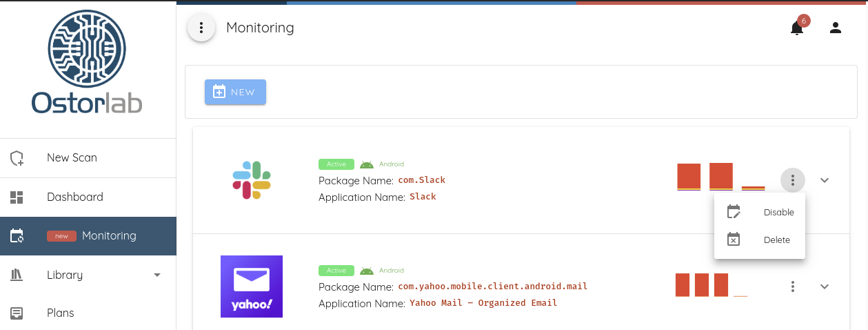This screenshot has height=330, width=868.
Task: Click the Monitoring page title
Action: [260, 28]
